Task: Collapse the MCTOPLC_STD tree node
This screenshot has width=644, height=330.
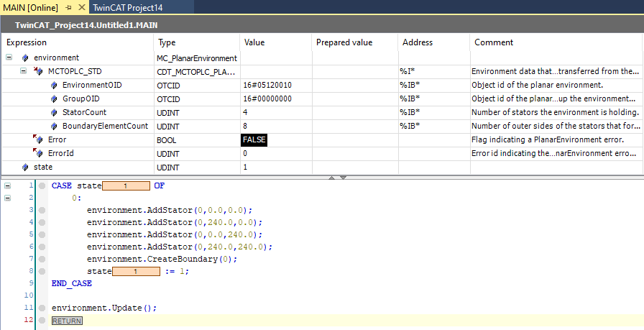Action: (x=24, y=71)
